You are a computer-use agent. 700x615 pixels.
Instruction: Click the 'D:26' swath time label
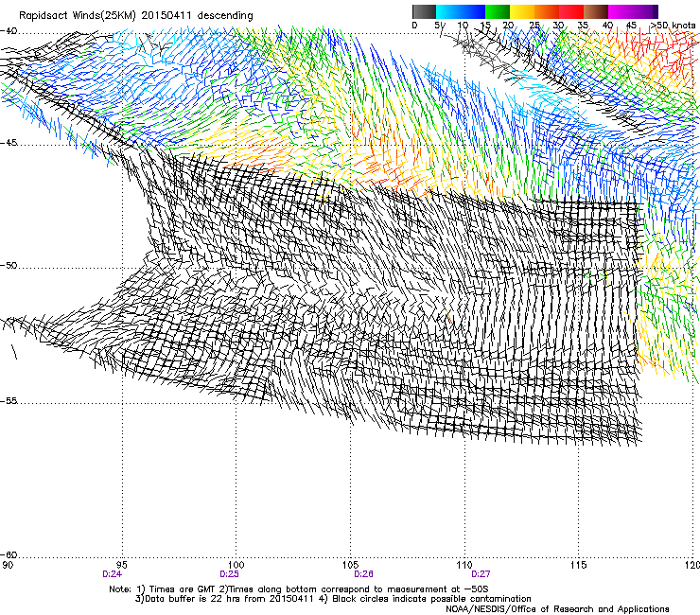(363, 574)
